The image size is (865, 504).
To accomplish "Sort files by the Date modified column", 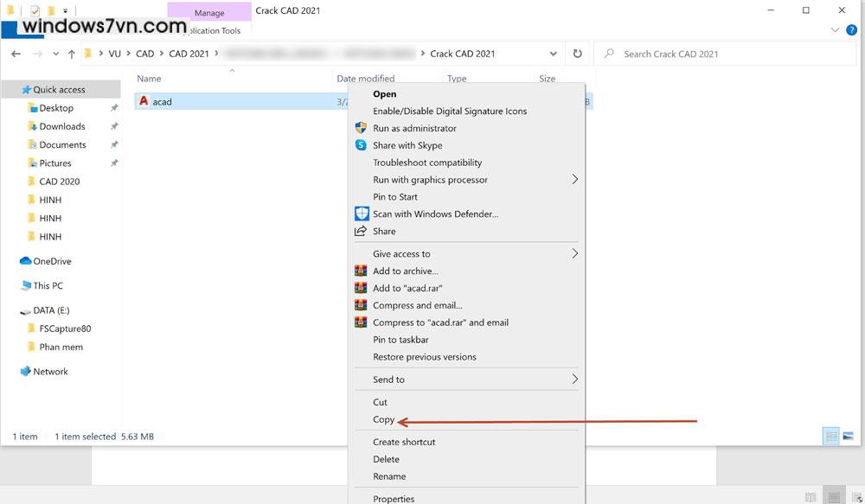I will point(365,79).
